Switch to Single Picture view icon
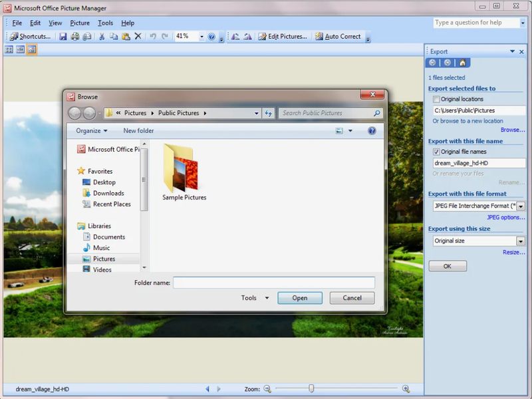Image resolution: width=532 pixels, height=399 pixels. pos(32,50)
